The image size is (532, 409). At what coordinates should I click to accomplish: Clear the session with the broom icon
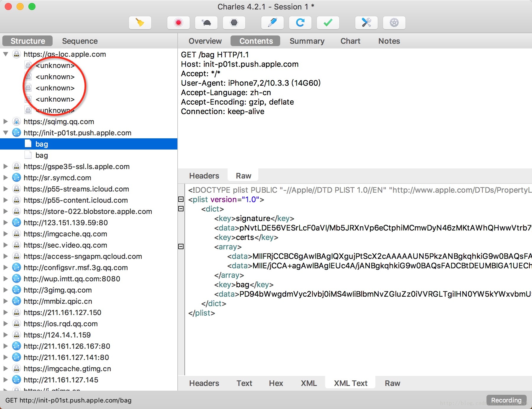[140, 22]
